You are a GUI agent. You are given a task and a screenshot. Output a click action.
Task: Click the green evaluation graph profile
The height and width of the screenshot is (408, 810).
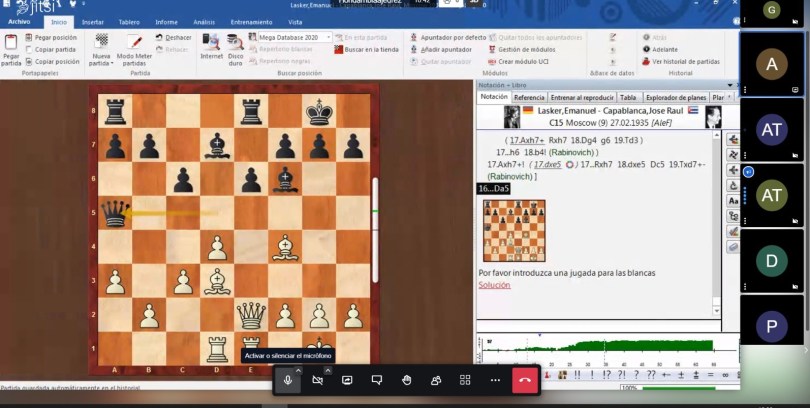[600, 348]
